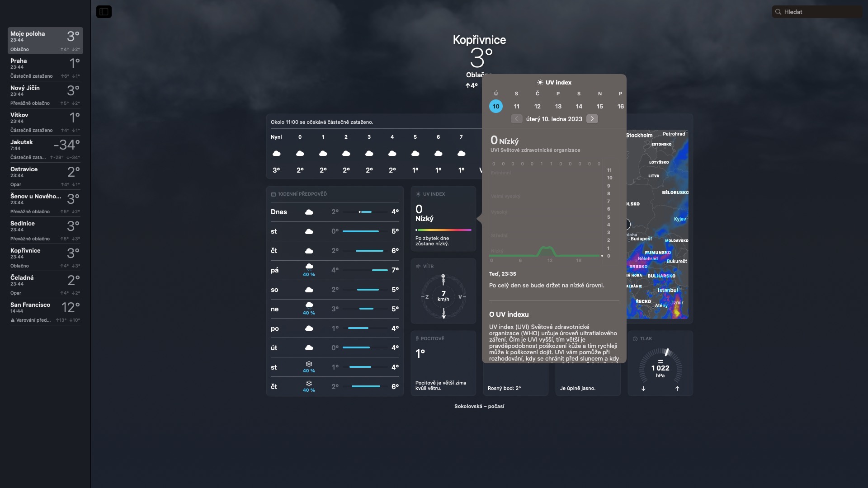This screenshot has width=868, height=488.
Task: Click the wind compass dial
Action: pyautogui.click(x=443, y=297)
